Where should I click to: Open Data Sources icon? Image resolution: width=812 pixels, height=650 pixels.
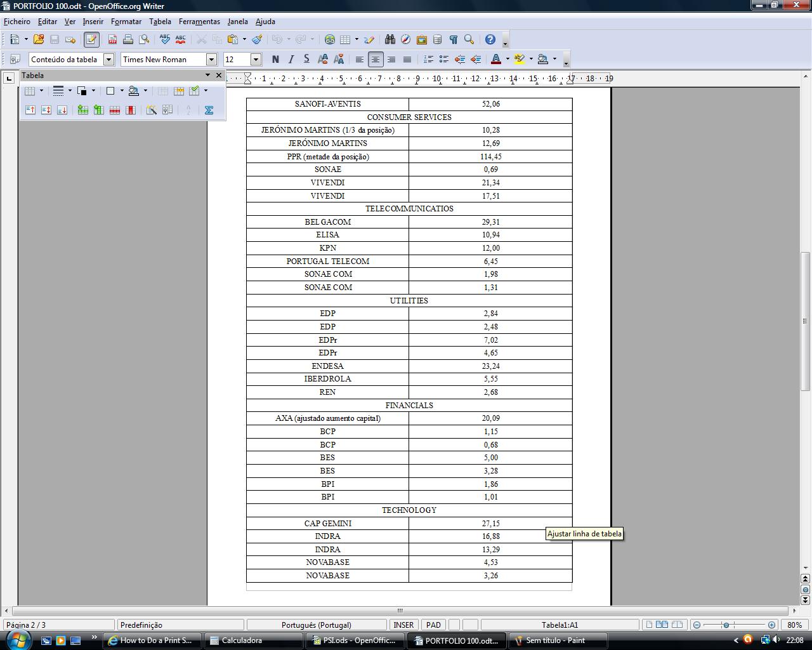point(438,39)
